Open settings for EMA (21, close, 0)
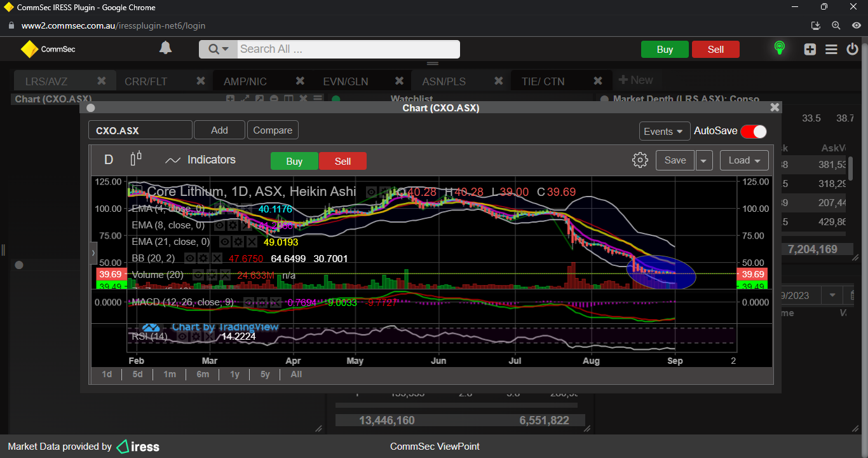This screenshot has width=868, height=458. [238, 242]
